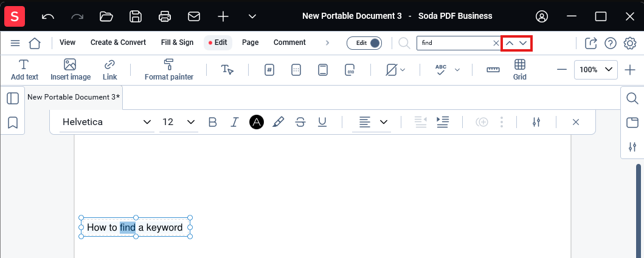Toggle underline formatting
This screenshot has height=258, width=644.
pyautogui.click(x=322, y=122)
